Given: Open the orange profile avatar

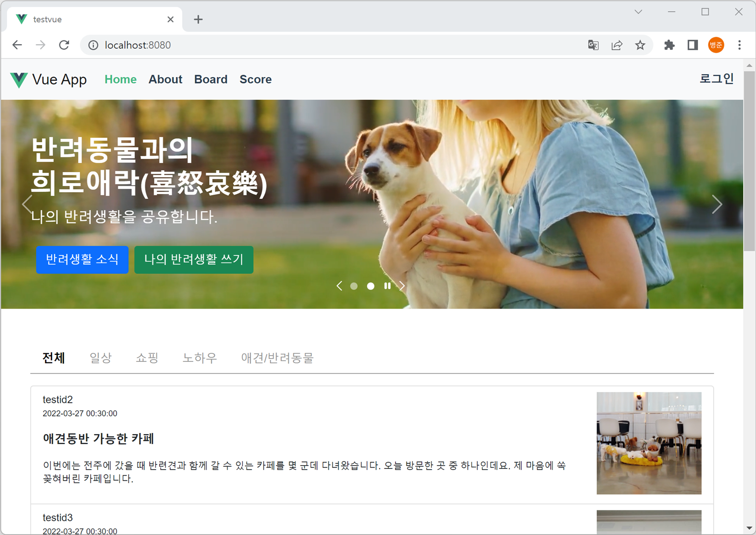Looking at the screenshot, I should click(716, 45).
